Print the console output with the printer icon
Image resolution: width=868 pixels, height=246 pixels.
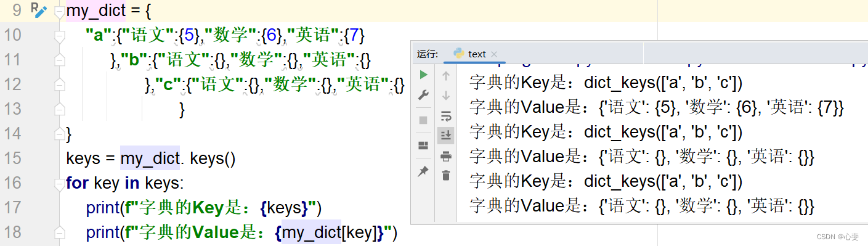click(446, 156)
